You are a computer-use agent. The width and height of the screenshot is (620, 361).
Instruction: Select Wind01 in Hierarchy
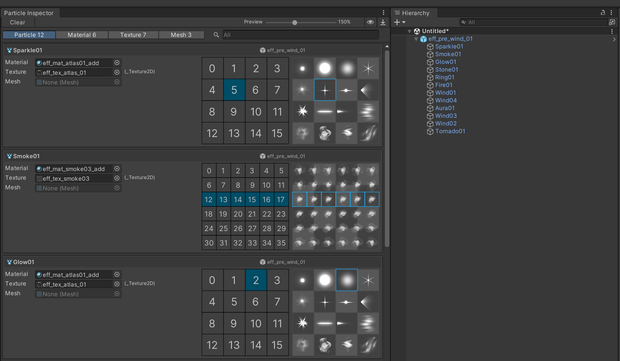pos(445,93)
